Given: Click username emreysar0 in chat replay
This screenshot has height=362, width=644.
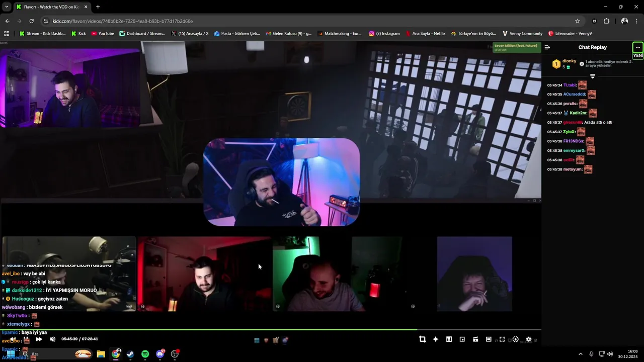Looking at the screenshot, I should 574,151.
